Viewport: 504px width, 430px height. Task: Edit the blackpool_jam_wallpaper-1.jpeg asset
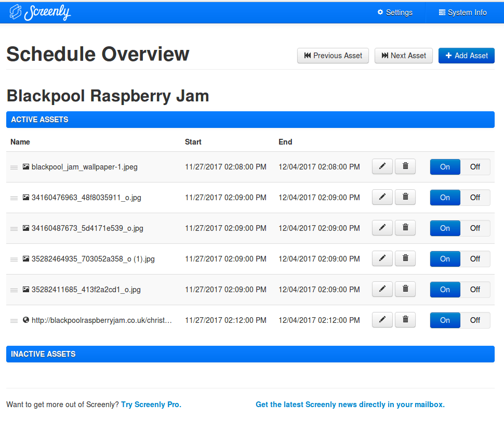(x=382, y=166)
